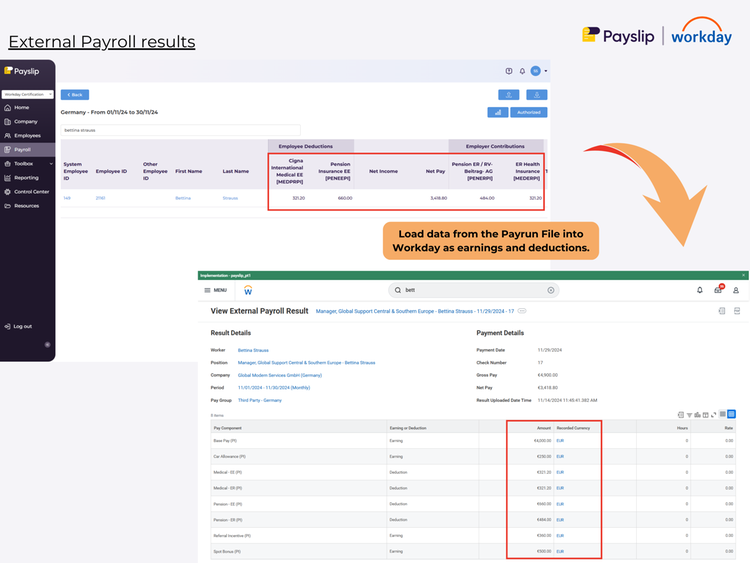
Task: Click the Workday profile avatar icon
Action: (x=736, y=290)
